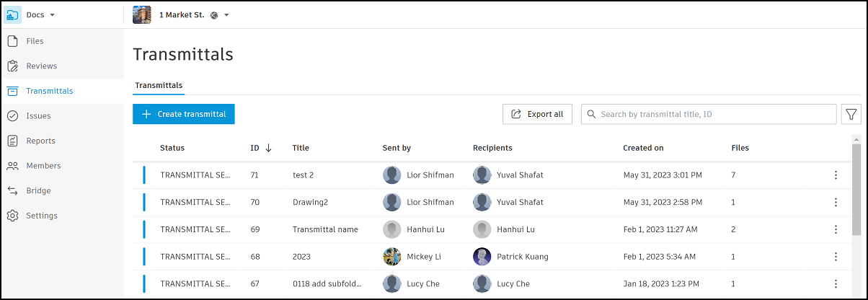The height and width of the screenshot is (300, 868).
Task: Click the Export all button
Action: point(537,114)
